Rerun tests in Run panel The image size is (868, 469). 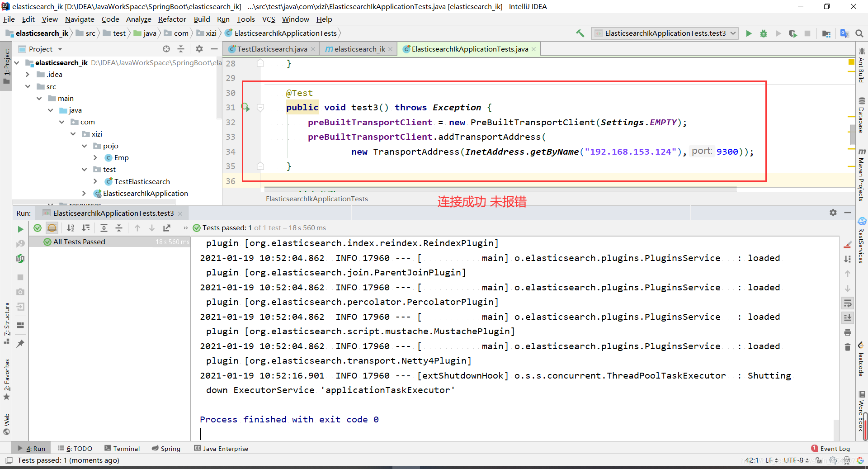(20, 229)
